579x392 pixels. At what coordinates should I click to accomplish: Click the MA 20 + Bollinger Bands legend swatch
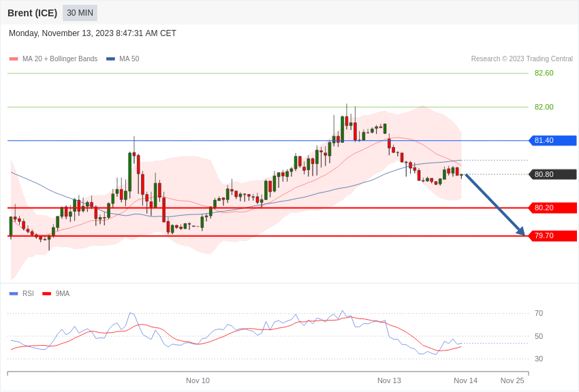pyautogui.click(x=14, y=59)
